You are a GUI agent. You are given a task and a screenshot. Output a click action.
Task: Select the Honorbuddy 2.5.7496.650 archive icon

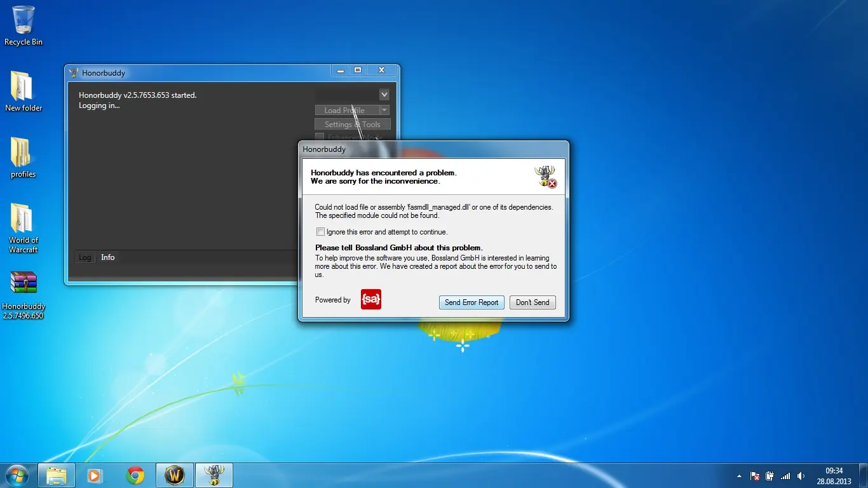pyautogui.click(x=24, y=295)
